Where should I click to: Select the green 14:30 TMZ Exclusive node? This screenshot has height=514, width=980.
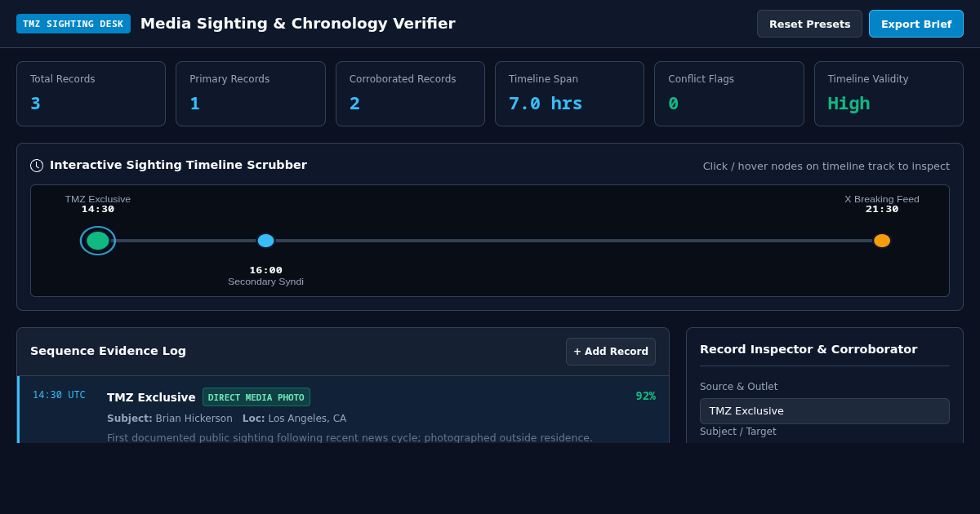(98, 241)
